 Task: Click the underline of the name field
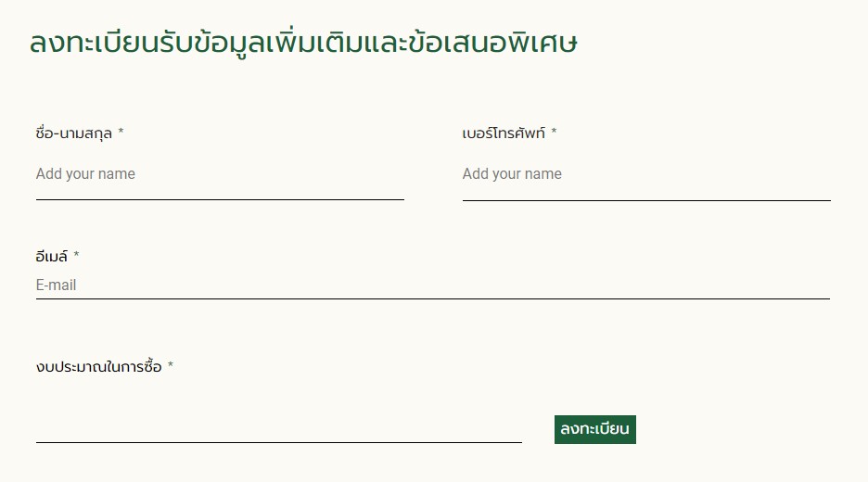220,199
